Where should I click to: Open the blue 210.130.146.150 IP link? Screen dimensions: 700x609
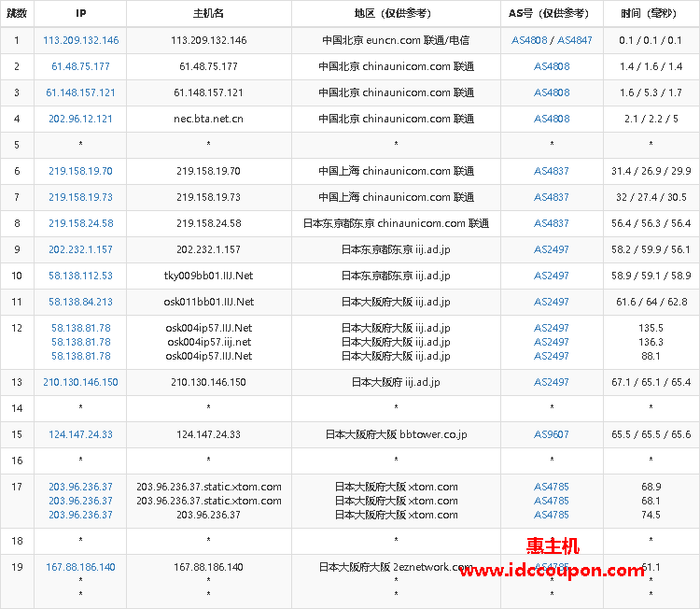tap(80, 383)
